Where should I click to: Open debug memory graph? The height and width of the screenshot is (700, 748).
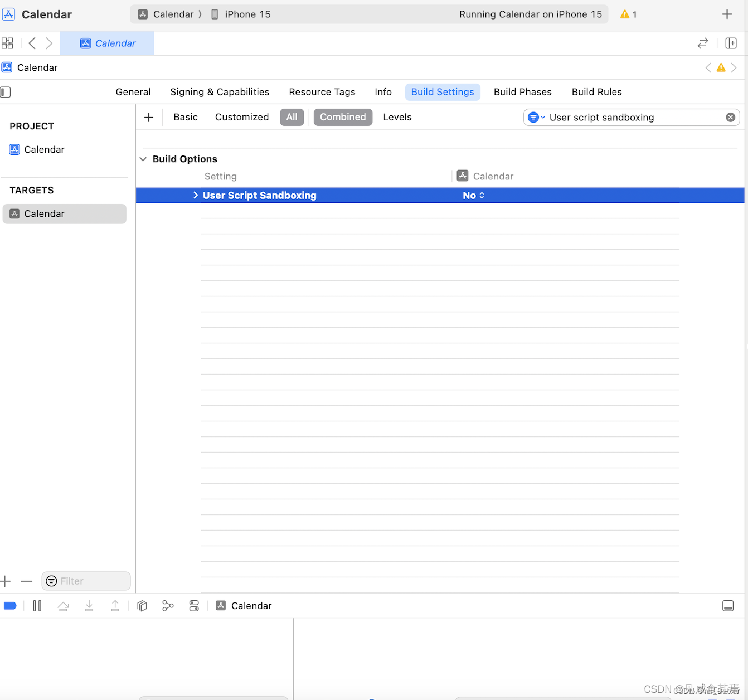pyautogui.click(x=168, y=606)
